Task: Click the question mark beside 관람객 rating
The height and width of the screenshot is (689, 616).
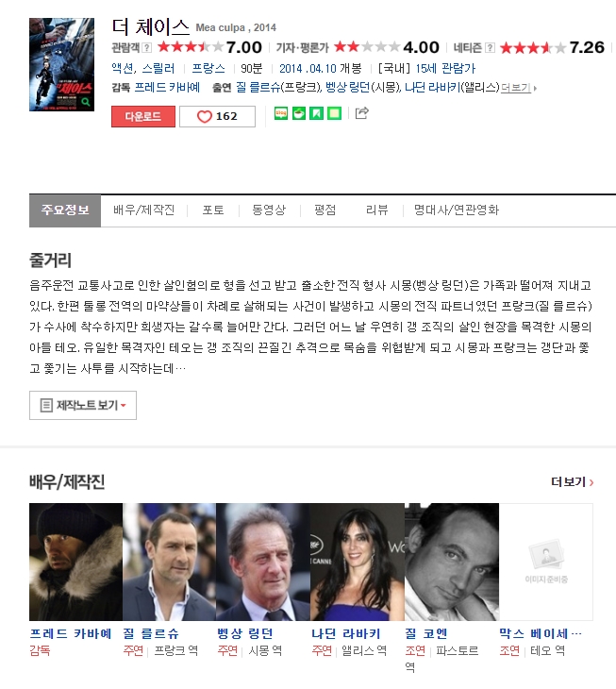Action: pos(146,47)
